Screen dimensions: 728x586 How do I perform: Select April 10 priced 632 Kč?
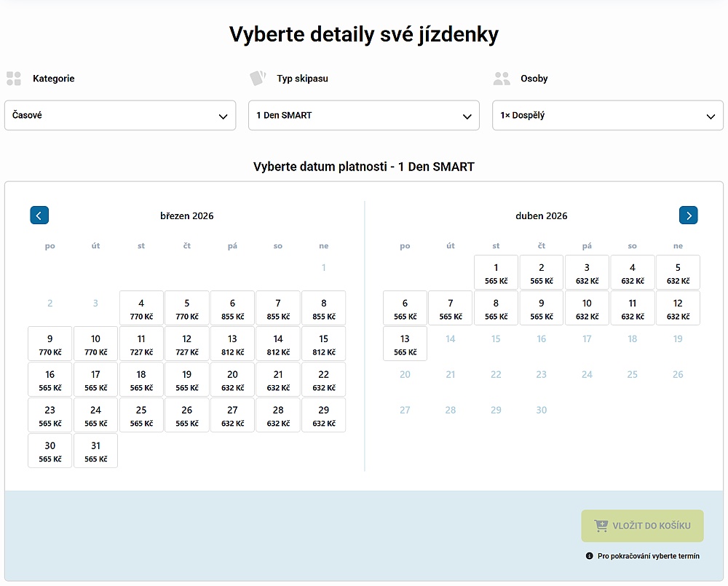(x=587, y=308)
